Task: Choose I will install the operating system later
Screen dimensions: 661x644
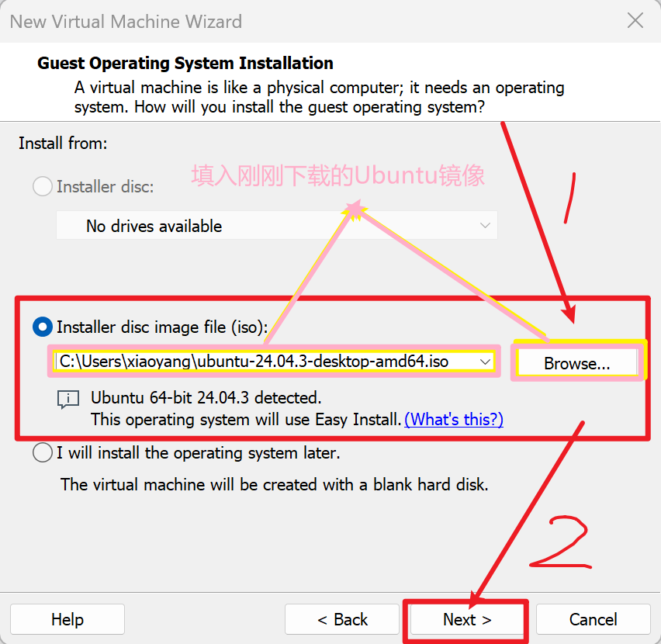Action: point(43,452)
